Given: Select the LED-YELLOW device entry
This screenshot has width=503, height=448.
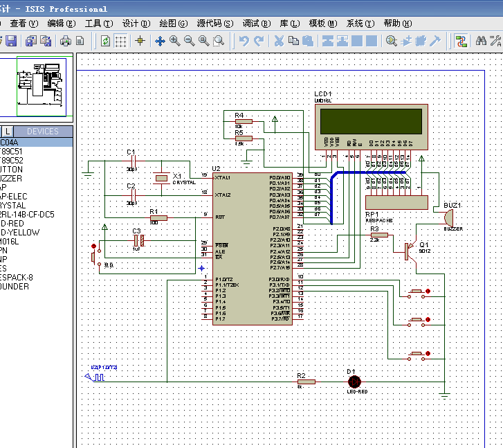Looking at the screenshot, I should pos(36,232).
